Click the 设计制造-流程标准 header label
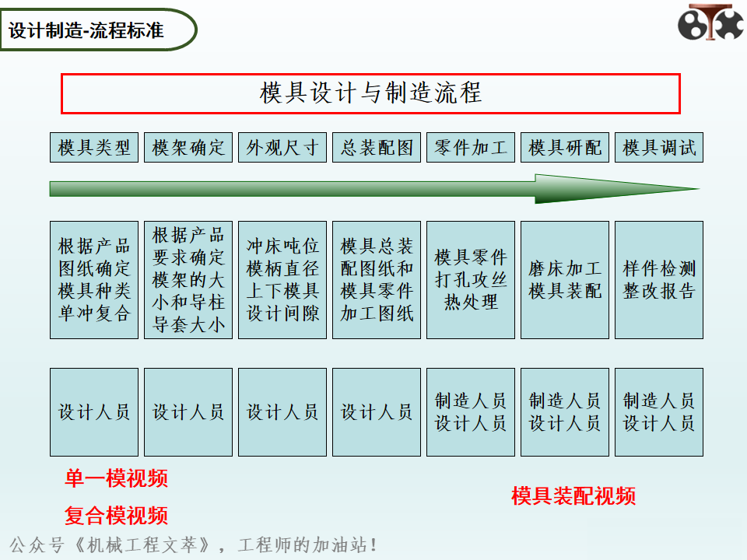The height and width of the screenshot is (560, 747). (98, 30)
